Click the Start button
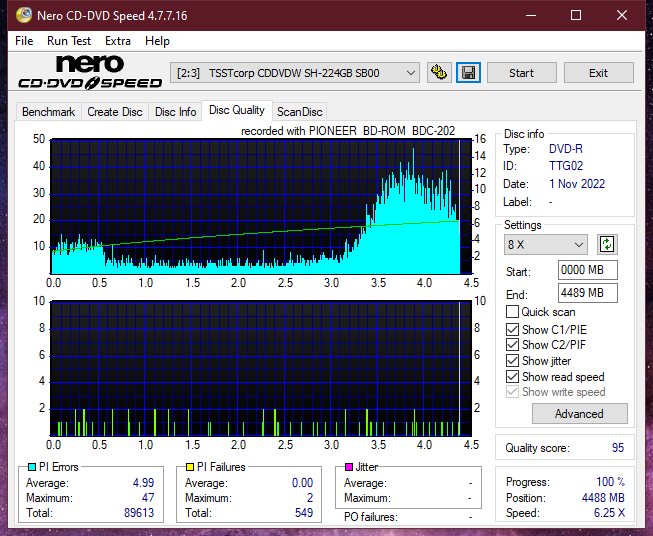This screenshot has width=653, height=536. tap(521, 73)
